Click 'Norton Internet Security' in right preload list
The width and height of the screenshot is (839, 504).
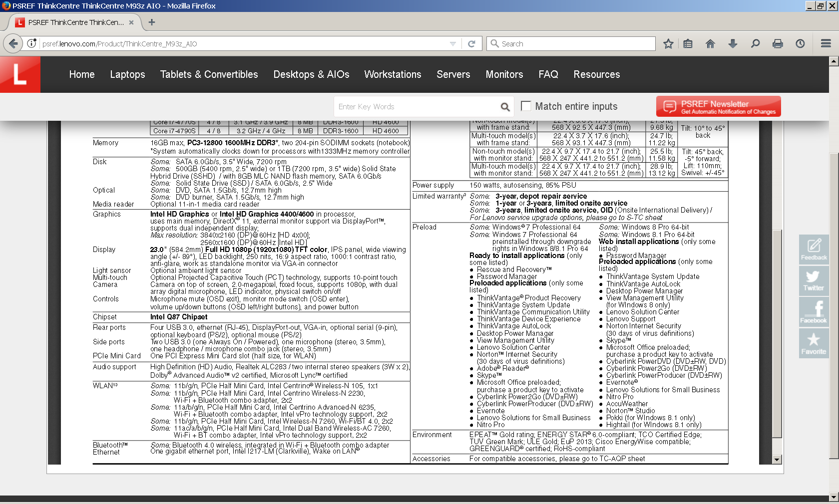[x=644, y=326]
